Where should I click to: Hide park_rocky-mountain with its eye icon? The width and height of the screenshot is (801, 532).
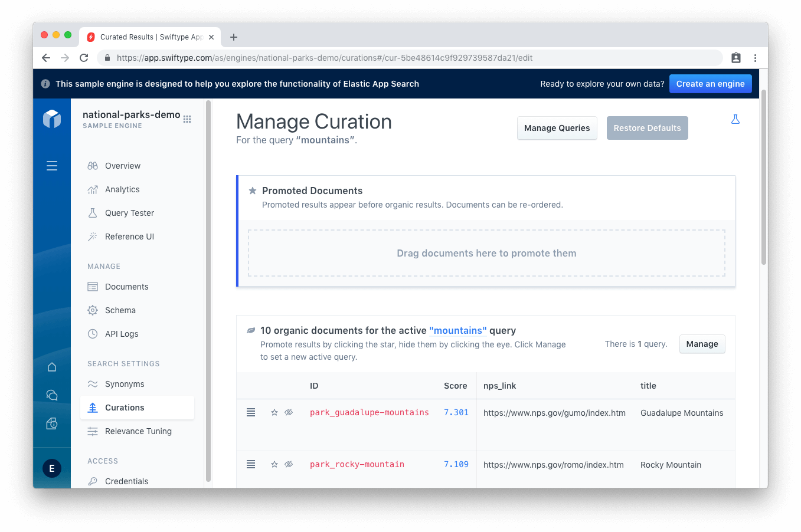click(289, 464)
